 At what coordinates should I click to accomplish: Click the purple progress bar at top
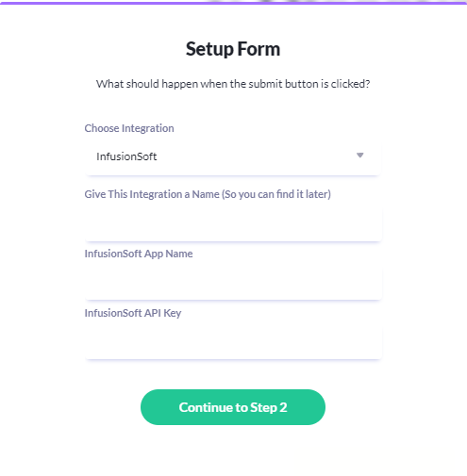point(233,3)
